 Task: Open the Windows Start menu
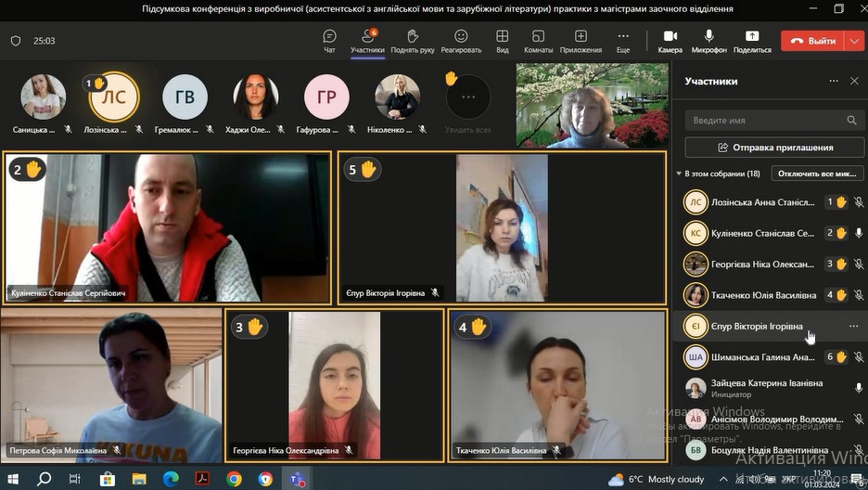pyautogui.click(x=12, y=478)
